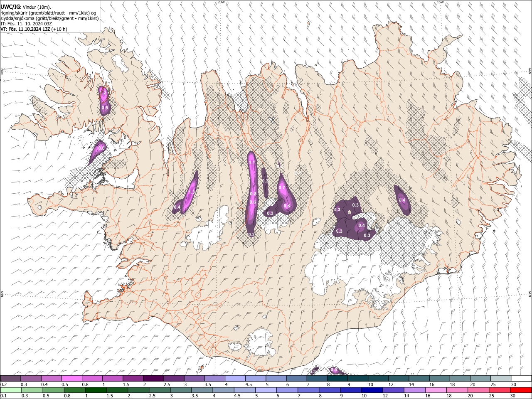Select the 8 dark teal swatch, upper row
The width and height of the screenshot is (532, 399).
(337, 379)
